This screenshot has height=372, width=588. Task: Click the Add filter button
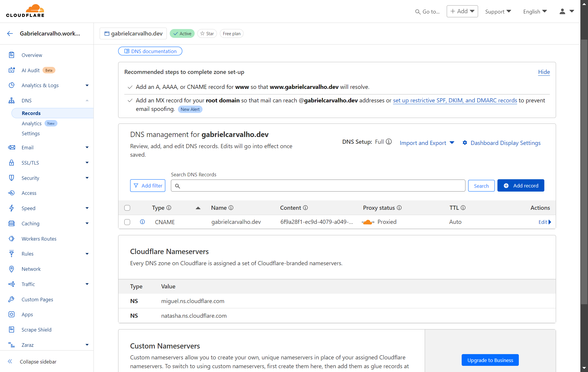tap(148, 186)
